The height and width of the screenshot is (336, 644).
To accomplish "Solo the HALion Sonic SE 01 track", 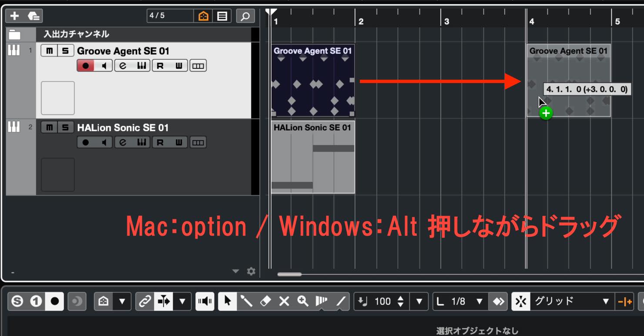I will (65, 128).
